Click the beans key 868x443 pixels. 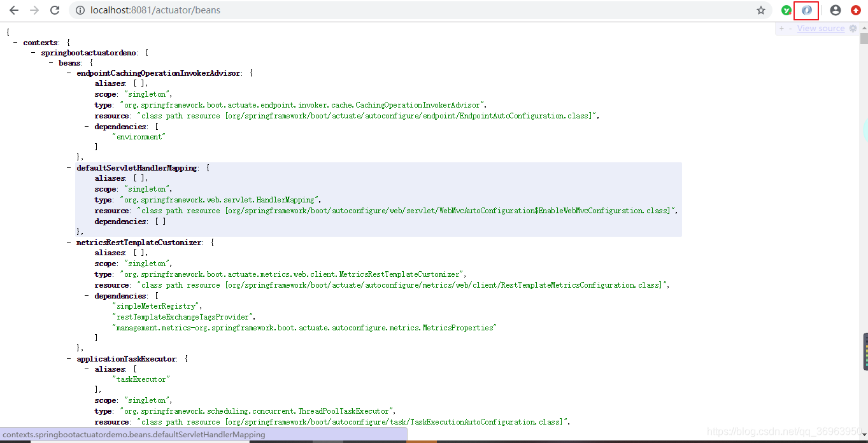coord(69,63)
